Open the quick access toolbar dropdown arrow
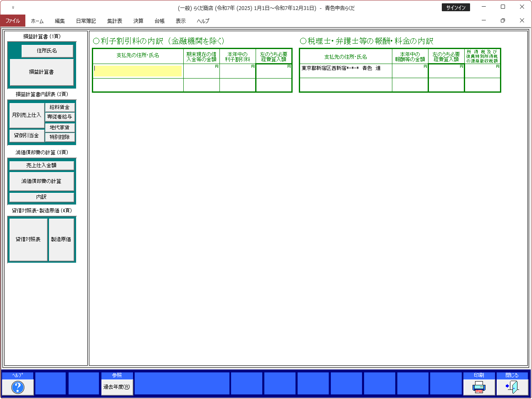 coord(13,7)
